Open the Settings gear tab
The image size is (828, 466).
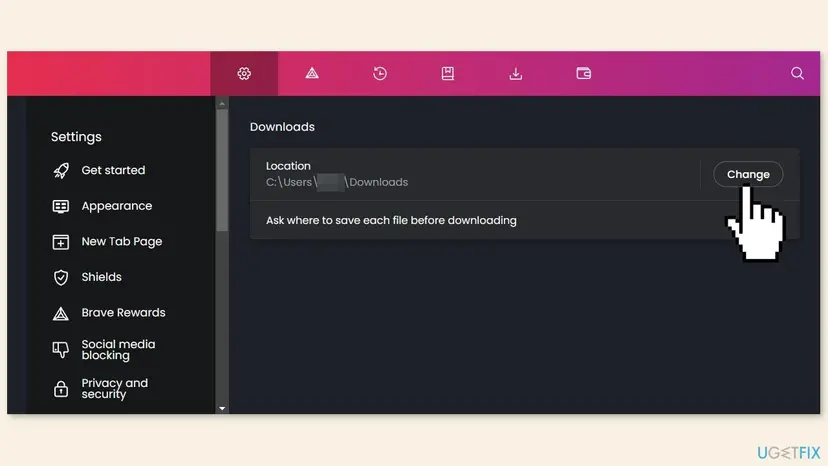[244, 73]
